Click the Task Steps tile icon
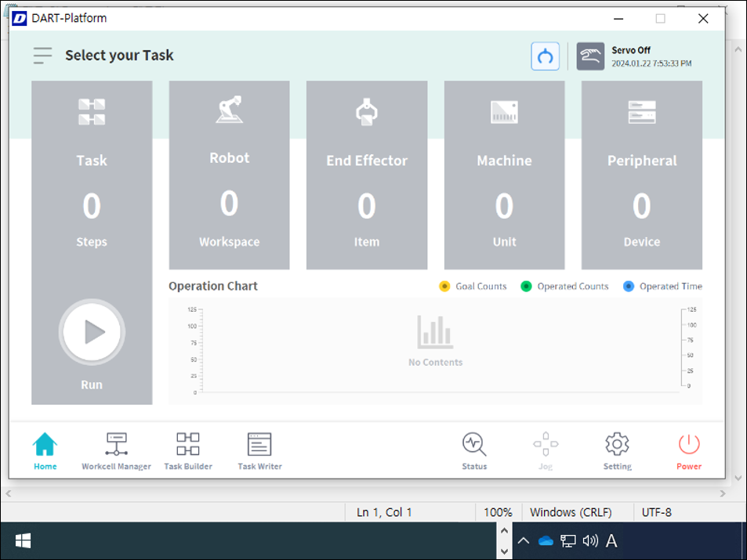This screenshot has width=747, height=560. click(x=92, y=112)
